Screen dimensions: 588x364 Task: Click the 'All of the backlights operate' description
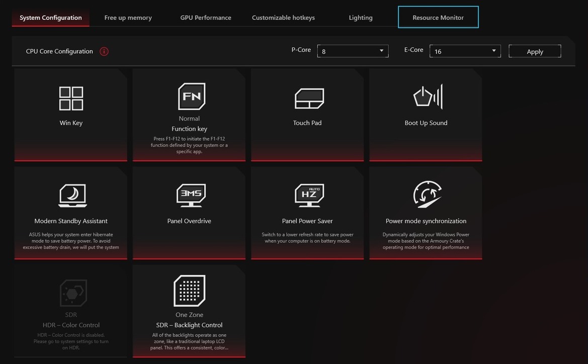[x=189, y=341]
